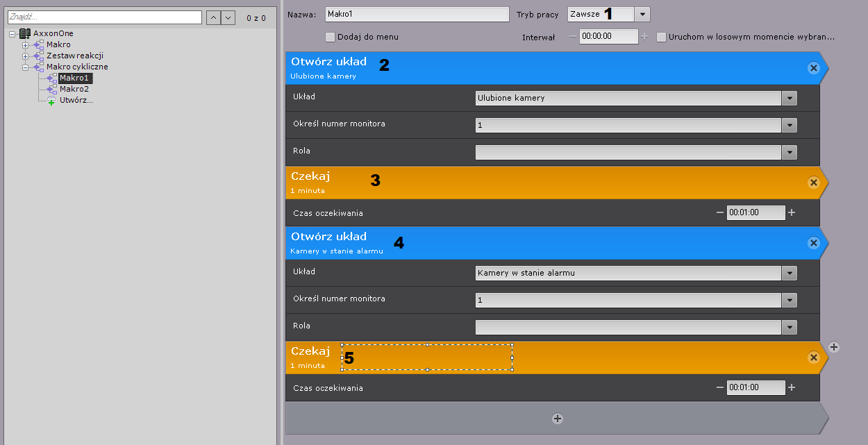
Task: Click the plus icon beside last Czekaj block
Action: coord(834,347)
